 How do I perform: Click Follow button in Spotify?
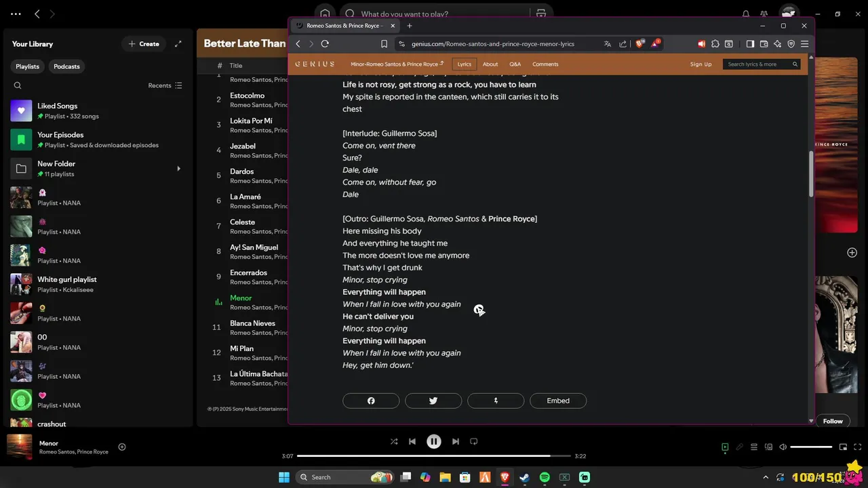pos(833,421)
